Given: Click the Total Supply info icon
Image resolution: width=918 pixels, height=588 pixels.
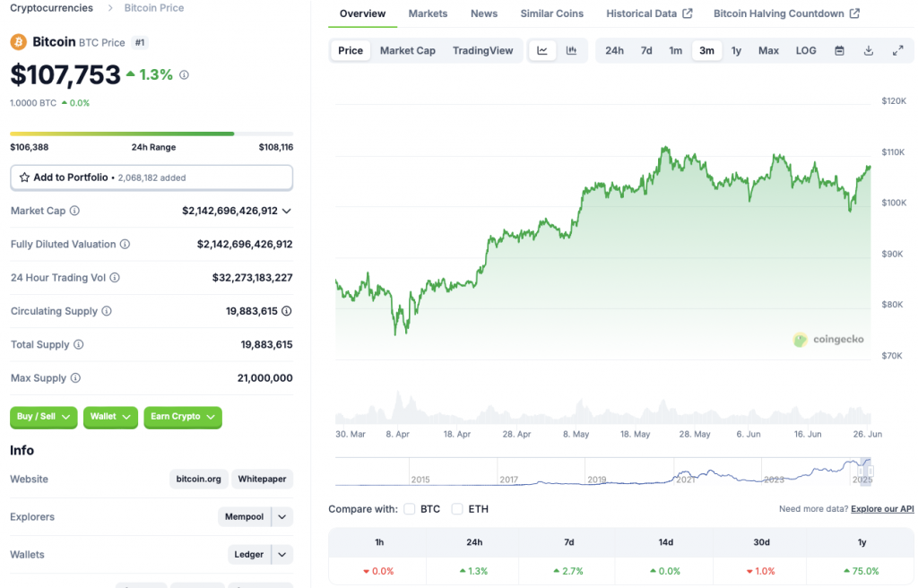Looking at the screenshot, I should 79,344.
